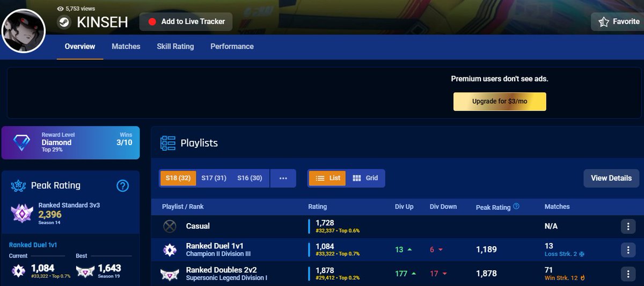Open options menu for Ranked Doubles 2v2 row
The height and width of the screenshot is (286, 644).
[628, 274]
